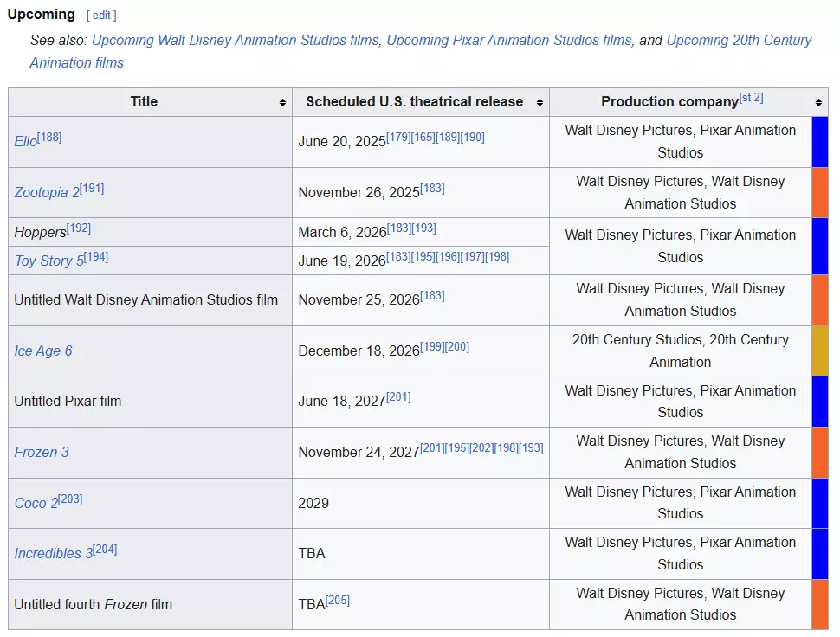The width and height of the screenshot is (840, 637).
Task: Open citation 201 after June 18, 2027
Action: coord(398,396)
